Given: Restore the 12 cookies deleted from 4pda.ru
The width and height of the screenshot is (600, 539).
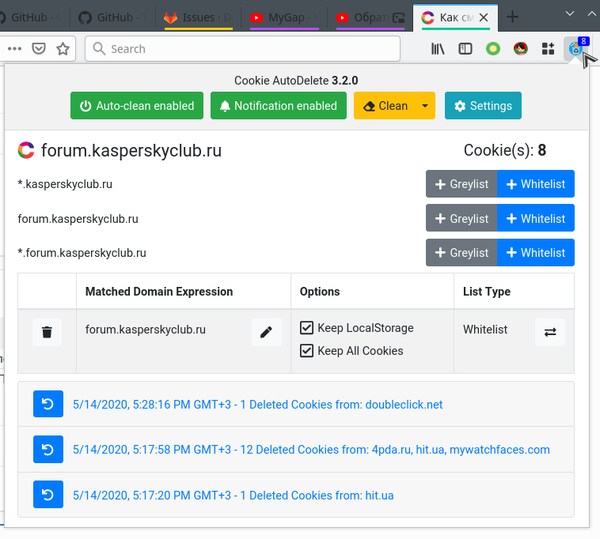Looking at the screenshot, I should click(x=48, y=449).
